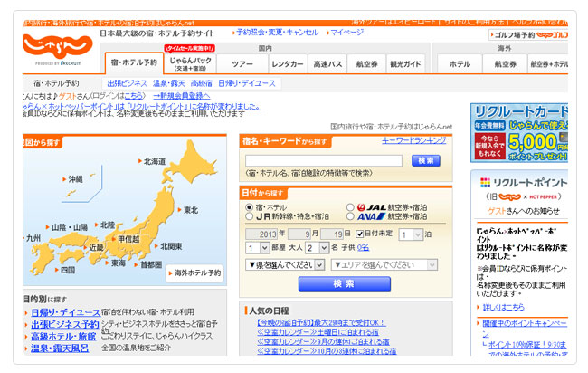Click the small 検索 button beside keyword field
588x373 pixels.
(x=426, y=160)
